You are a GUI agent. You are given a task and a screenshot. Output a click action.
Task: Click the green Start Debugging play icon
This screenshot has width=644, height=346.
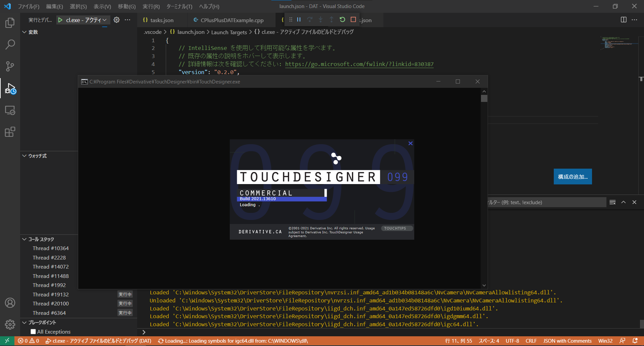tap(60, 20)
